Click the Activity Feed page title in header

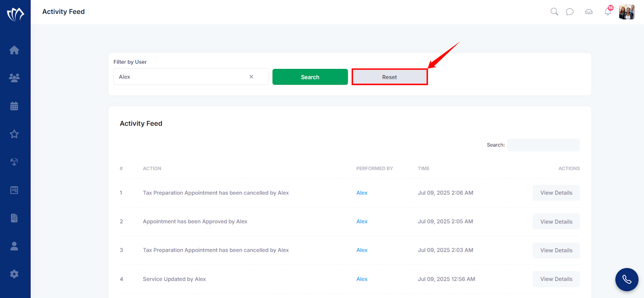[x=64, y=12]
